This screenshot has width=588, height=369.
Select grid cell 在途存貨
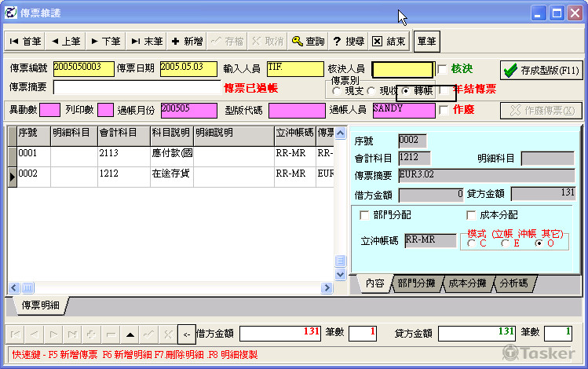[x=172, y=176]
